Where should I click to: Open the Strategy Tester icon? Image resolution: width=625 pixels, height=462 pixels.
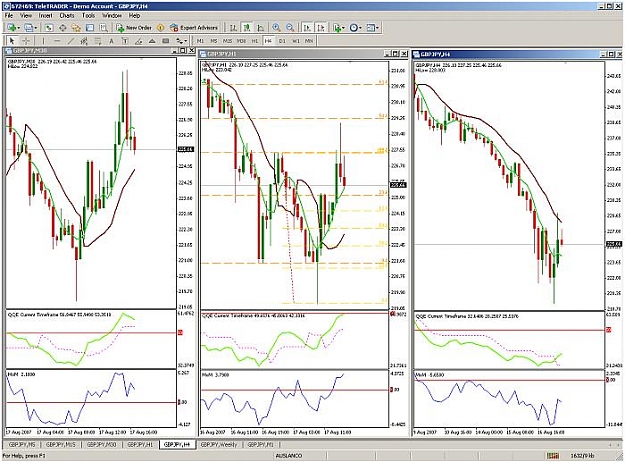(103, 28)
